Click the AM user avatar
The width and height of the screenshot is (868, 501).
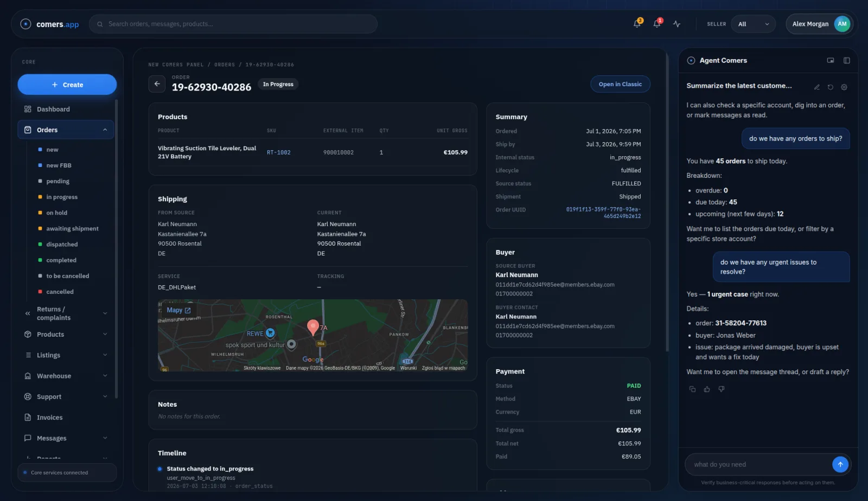pos(842,24)
